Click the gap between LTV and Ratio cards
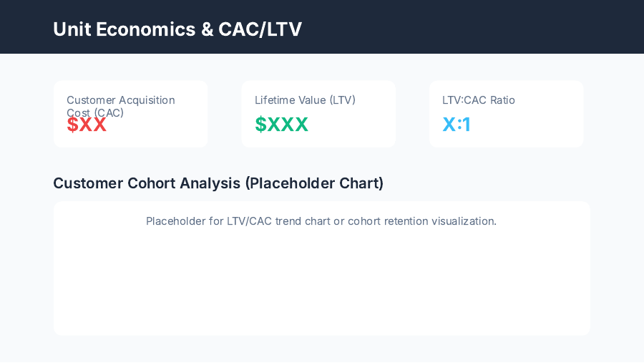 point(412,114)
